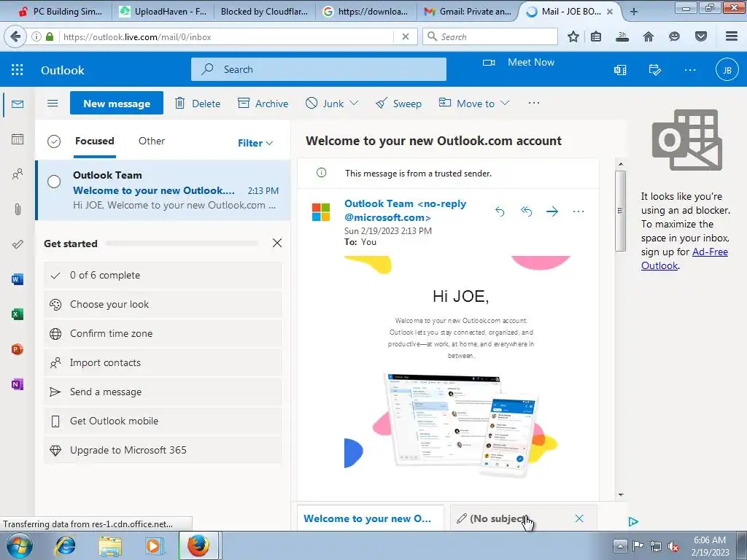Bookmark this page with star icon
This screenshot has width=747, height=560.
pos(573,36)
